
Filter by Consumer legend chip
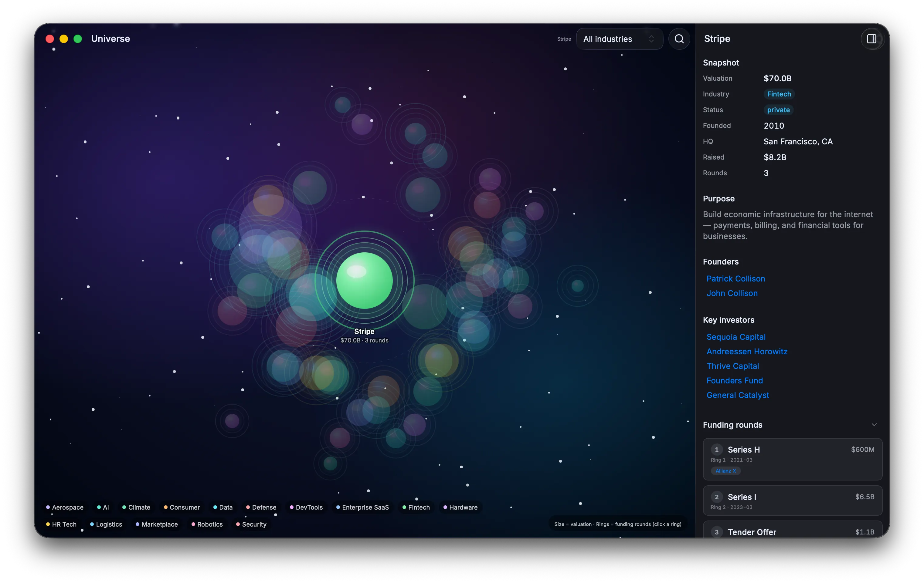pos(182,507)
